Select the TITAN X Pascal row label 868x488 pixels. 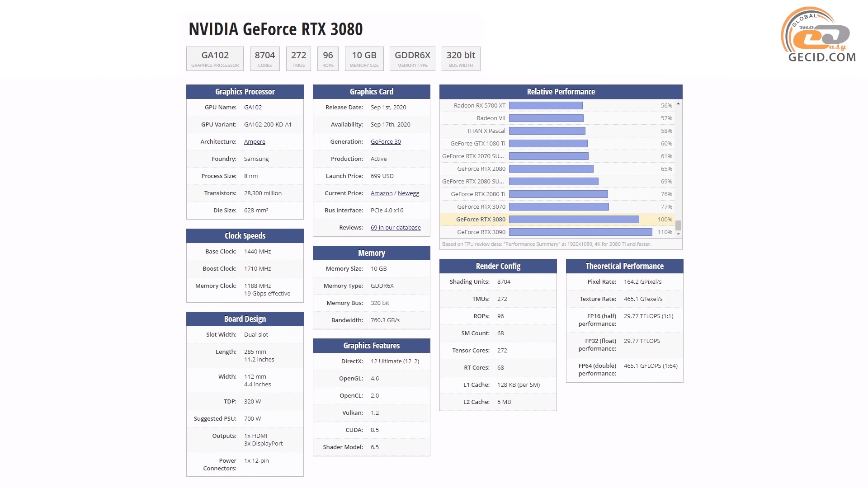486,131
